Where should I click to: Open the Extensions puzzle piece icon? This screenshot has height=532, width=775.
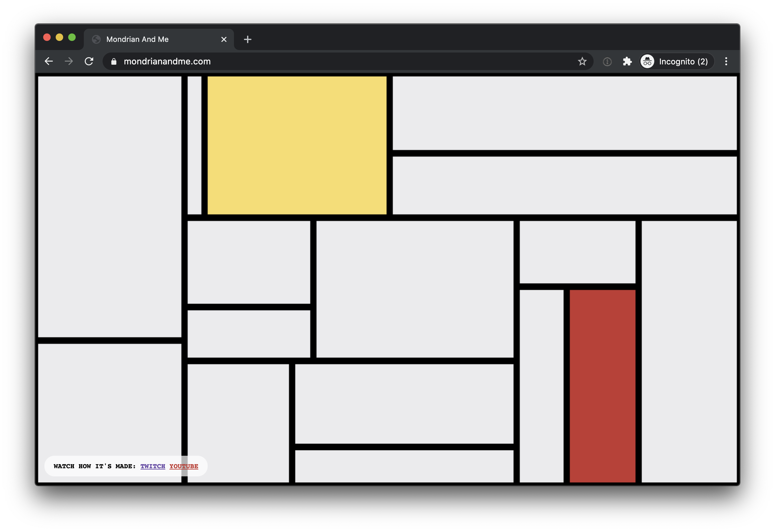pyautogui.click(x=627, y=61)
